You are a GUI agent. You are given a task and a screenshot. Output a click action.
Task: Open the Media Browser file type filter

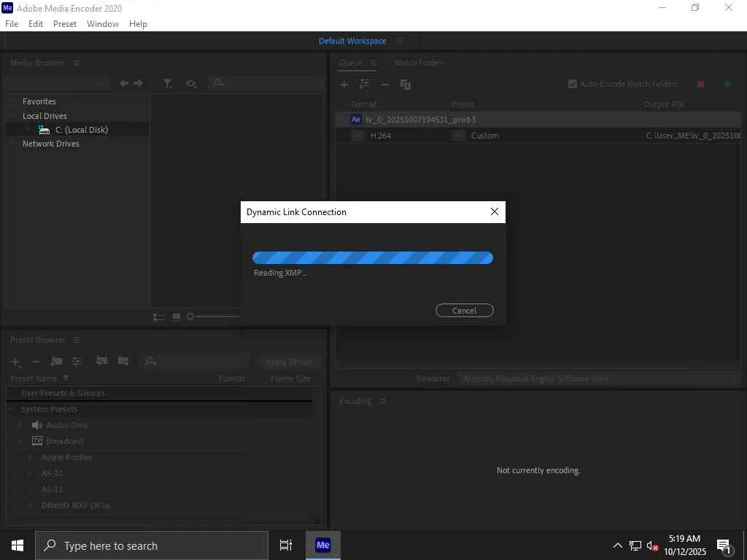coord(168,84)
